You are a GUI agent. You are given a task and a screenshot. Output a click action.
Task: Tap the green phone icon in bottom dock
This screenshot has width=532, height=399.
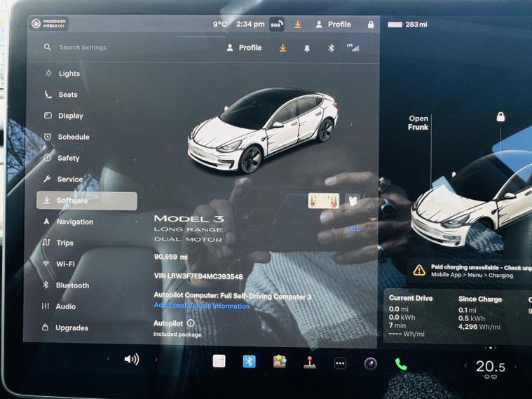tap(401, 363)
